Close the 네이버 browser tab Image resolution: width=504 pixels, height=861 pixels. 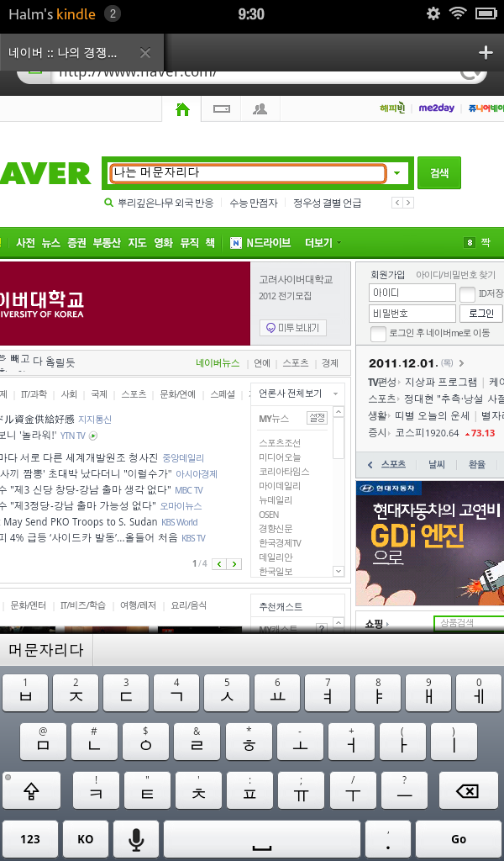click(x=144, y=53)
